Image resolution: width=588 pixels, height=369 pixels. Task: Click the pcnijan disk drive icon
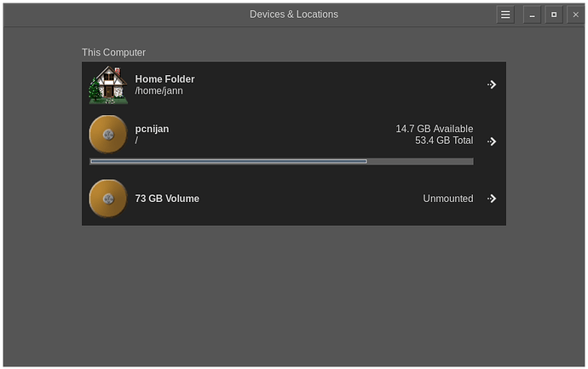[107, 134]
